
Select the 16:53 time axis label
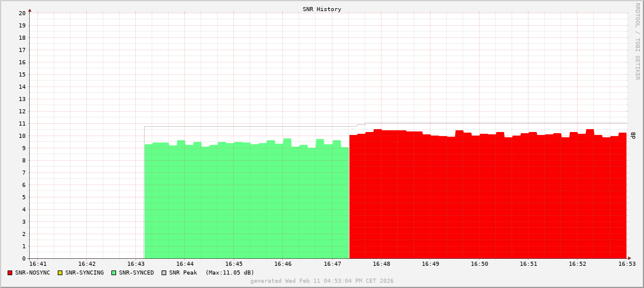pyautogui.click(x=626, y=264)
